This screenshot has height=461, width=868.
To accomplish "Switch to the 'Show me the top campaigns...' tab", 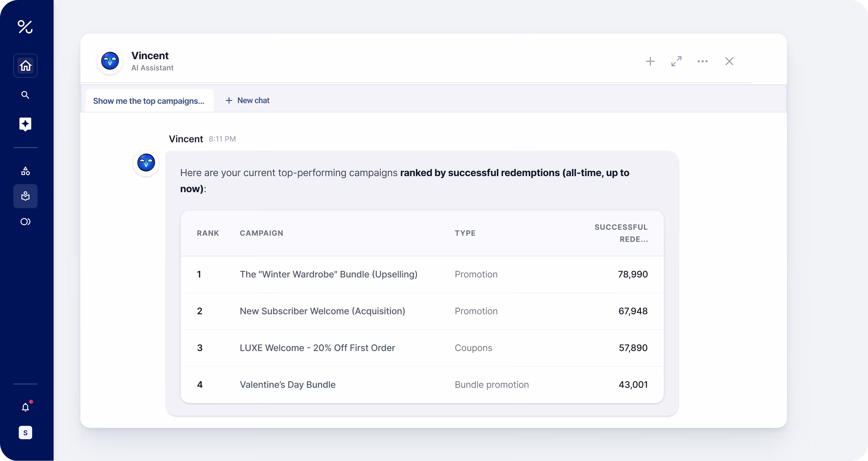I will point(149,100).
